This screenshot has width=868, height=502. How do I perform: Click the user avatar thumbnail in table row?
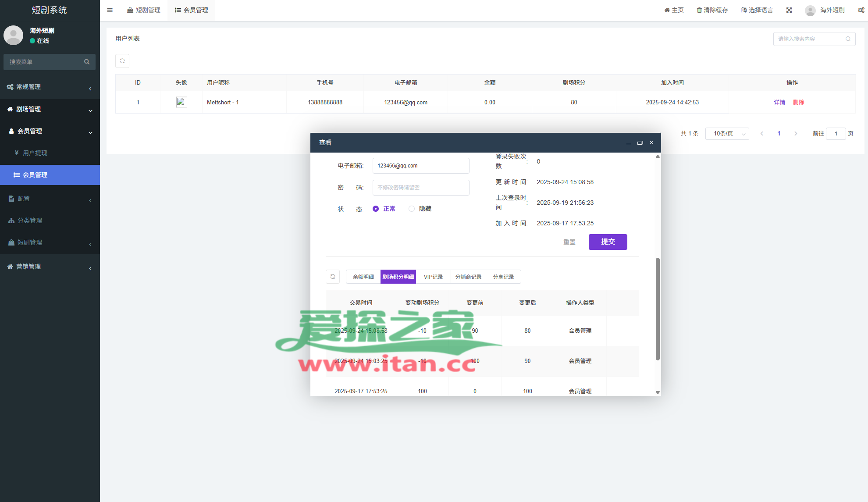coord(181,102)
